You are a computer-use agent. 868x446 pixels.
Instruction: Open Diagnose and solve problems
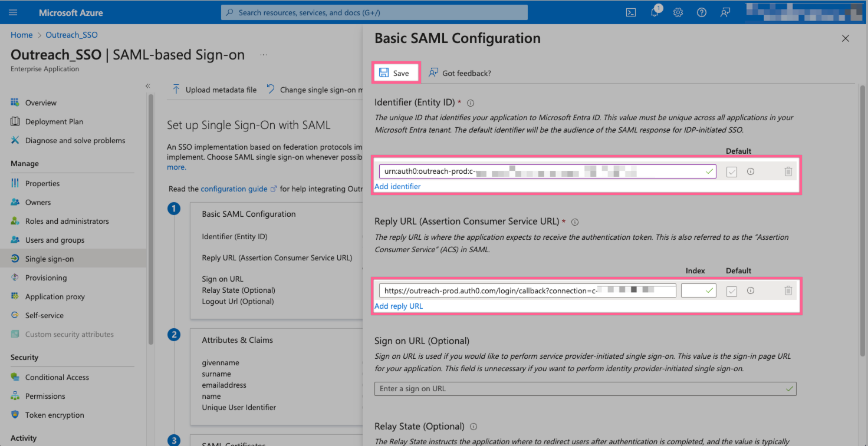[75, 140]
